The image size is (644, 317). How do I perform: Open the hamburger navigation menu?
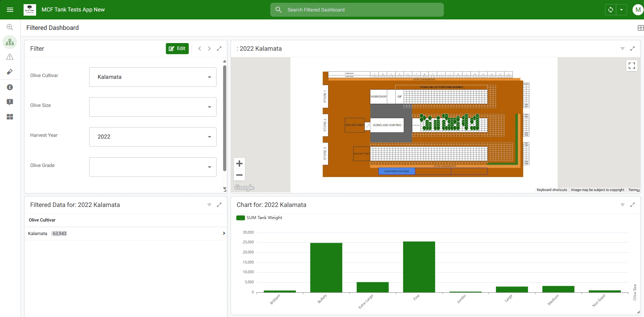coord(10,10)
